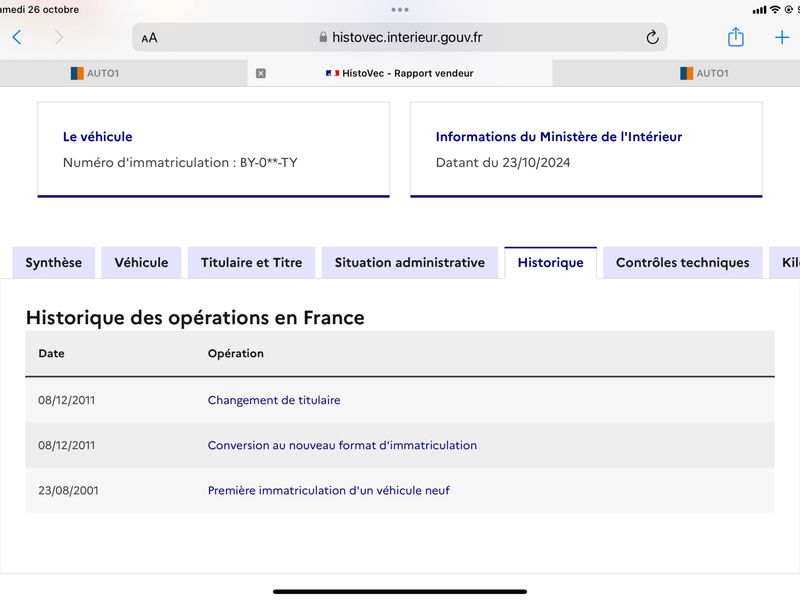800x600 pixels.
Task: Close the HistoVec tab with the X icon
Action: [261, 73]
